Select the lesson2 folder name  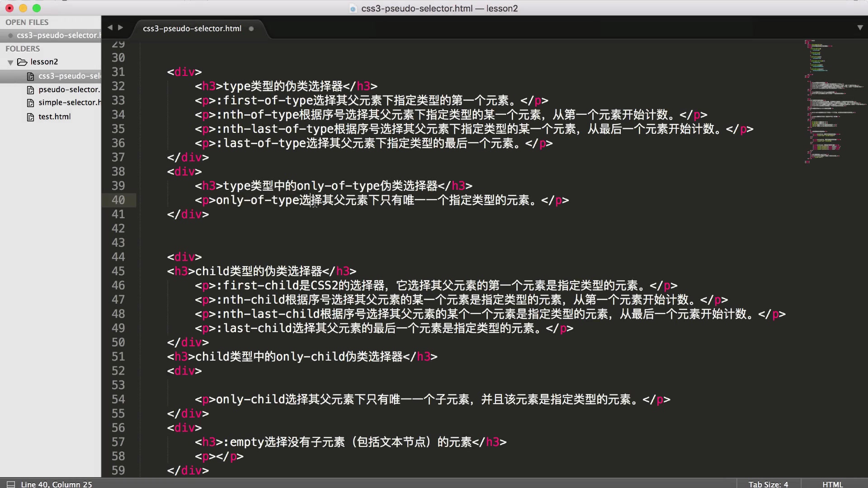(44, 62)
